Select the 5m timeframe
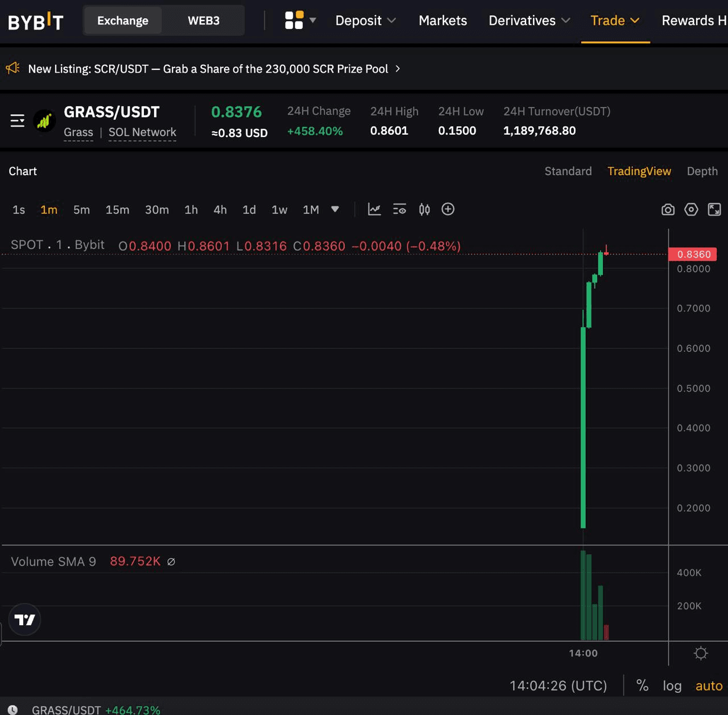Viewport: 728px width, 715px height. coord(81,210)
